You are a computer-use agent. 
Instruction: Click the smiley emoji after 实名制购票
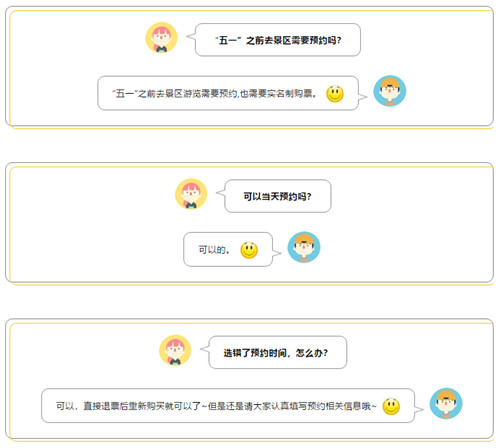coord(335,94)
